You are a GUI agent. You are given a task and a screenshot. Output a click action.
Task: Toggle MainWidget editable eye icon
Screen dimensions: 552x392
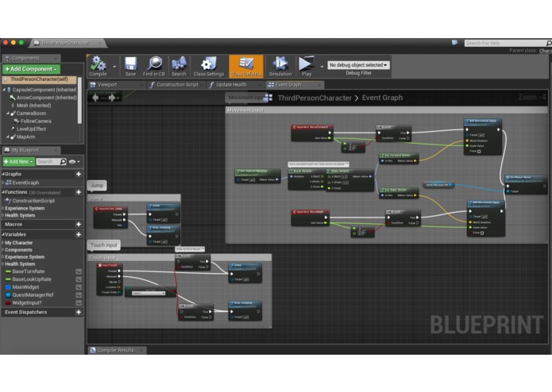pyautogui.click(x=79, y=287)
